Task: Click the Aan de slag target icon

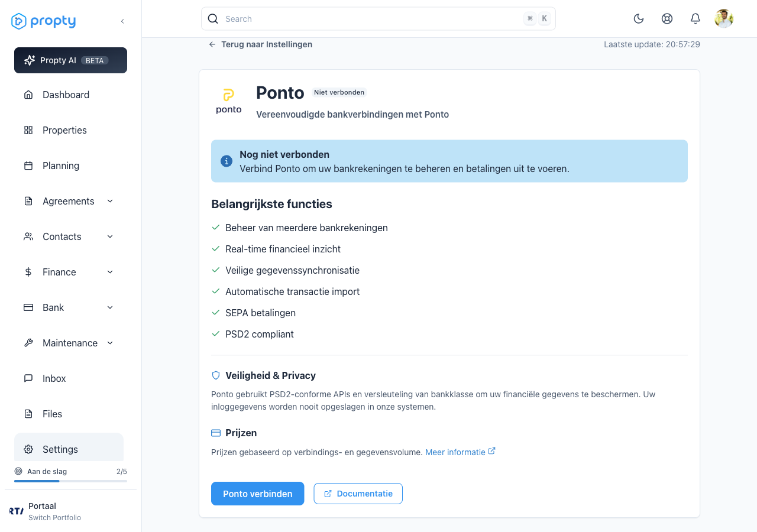Action: [18, 472]
